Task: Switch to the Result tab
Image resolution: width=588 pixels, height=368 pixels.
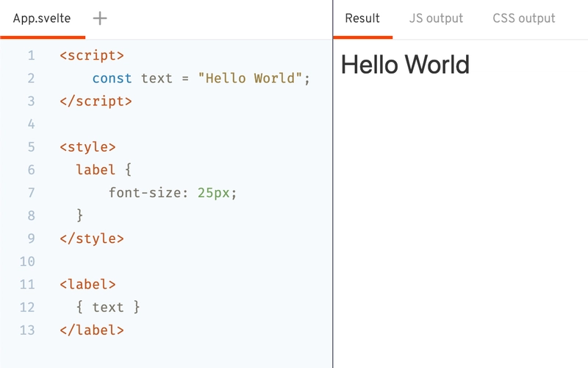Action: coord(362,18)
